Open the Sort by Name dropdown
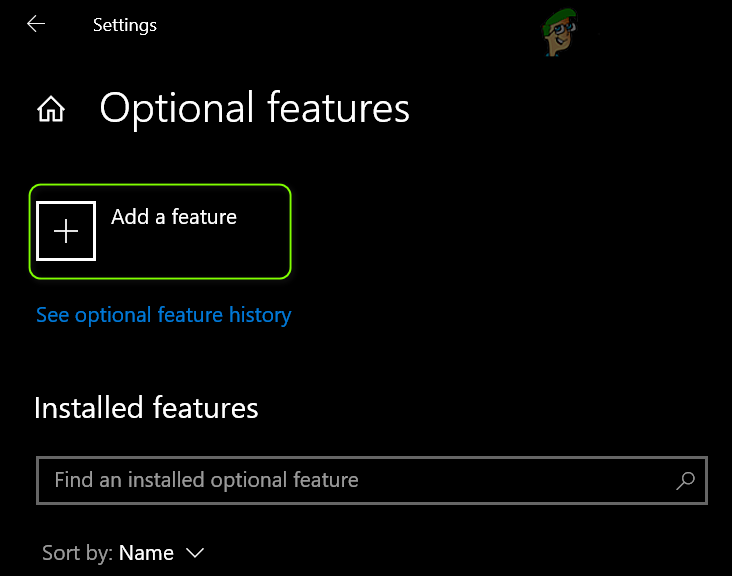Image resolution: width=732 pixels, height=576 pixels. tap(161, 553)
